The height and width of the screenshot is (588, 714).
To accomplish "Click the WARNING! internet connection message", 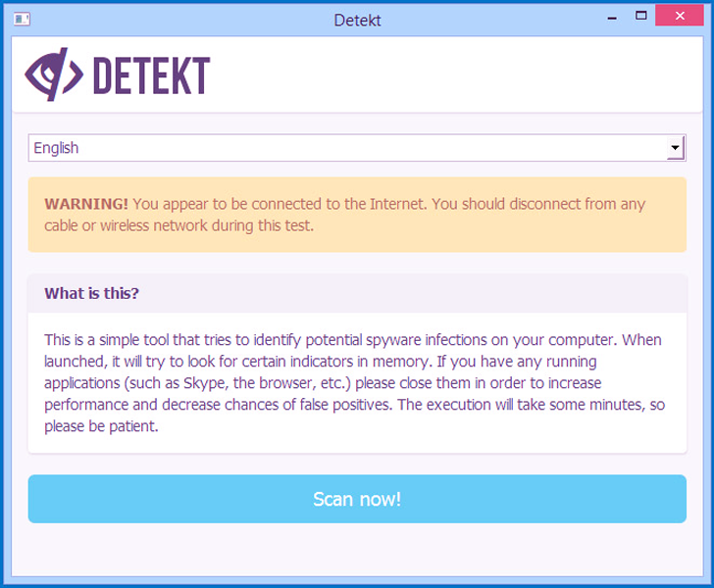I will [357, 215].
